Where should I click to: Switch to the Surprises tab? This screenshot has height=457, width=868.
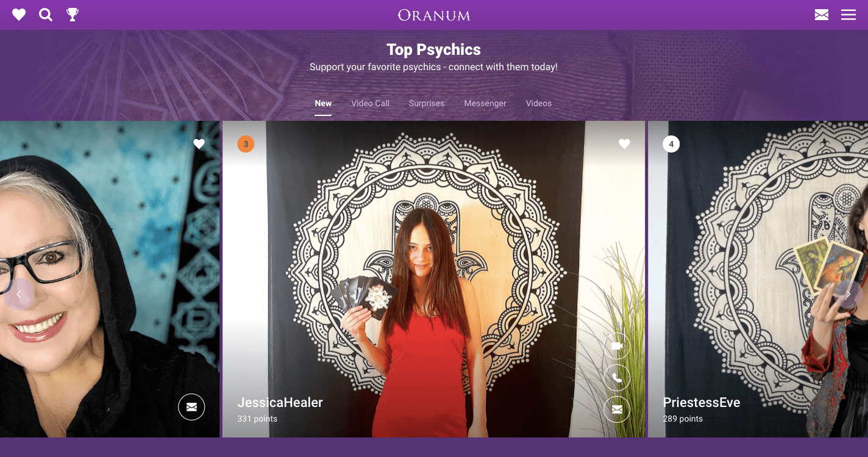(x=427, y=103)
